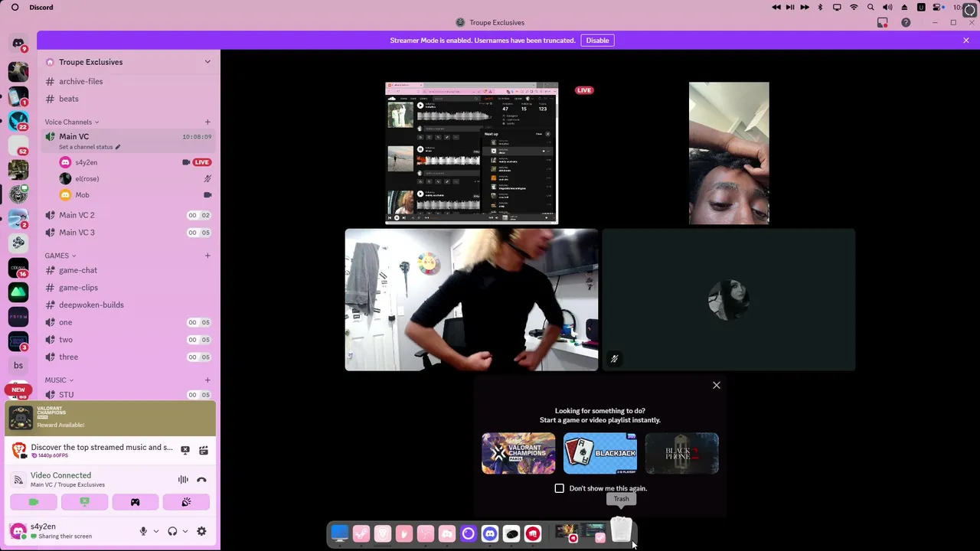Open Finder in the dock
Image resolution: width=980 pixels, height=551 pixels.
click(x=340, y=533)
